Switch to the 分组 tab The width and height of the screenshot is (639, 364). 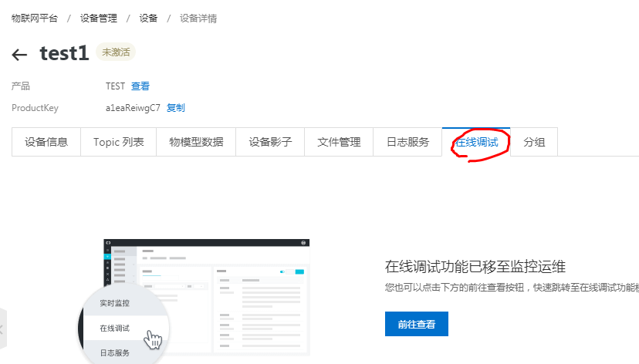point(534,142)
